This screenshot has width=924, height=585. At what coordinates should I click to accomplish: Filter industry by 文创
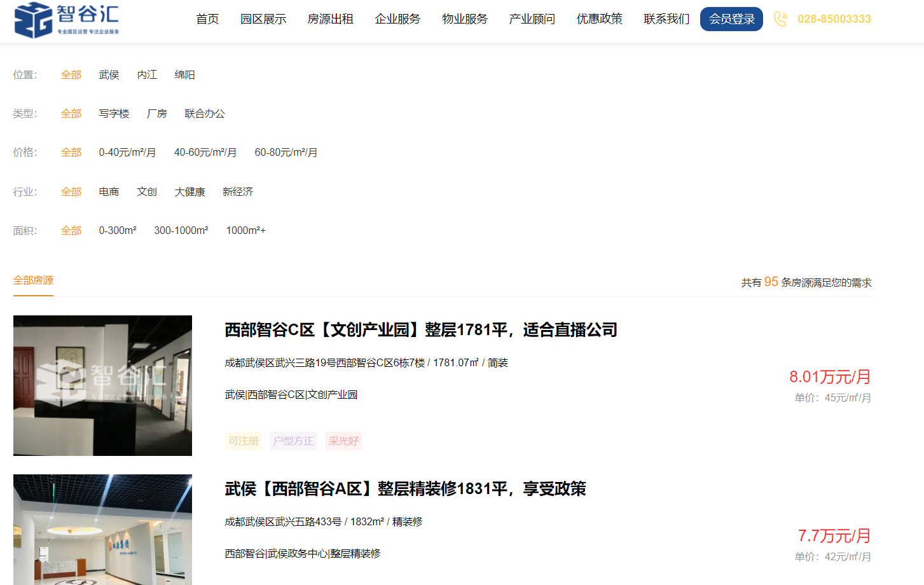pyautogui.click(x=147, y=191)
